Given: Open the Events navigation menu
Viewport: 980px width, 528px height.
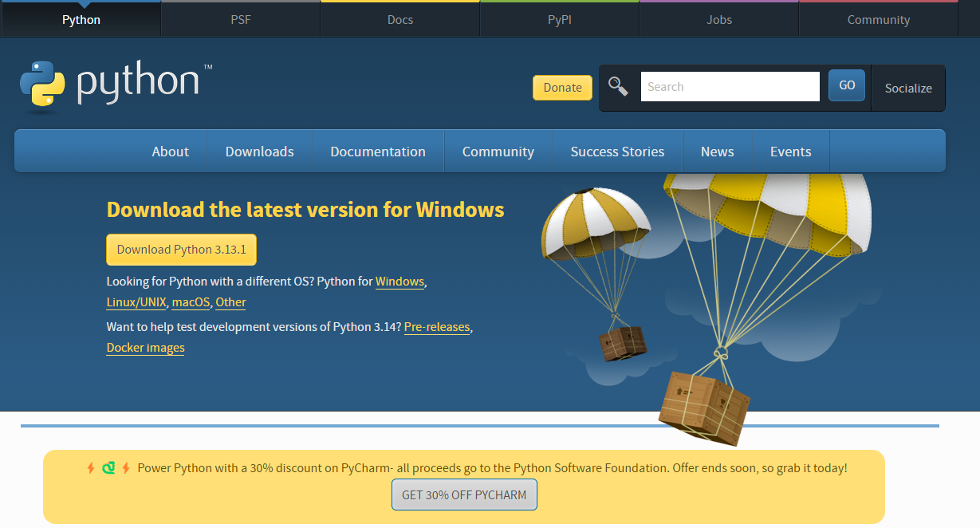Looking at the screenshot, I should pos(791,152).
